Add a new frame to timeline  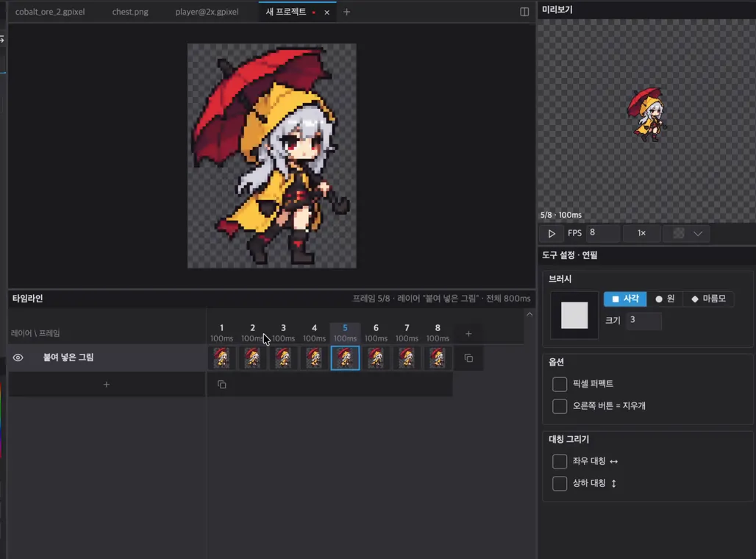coord(468,333)
